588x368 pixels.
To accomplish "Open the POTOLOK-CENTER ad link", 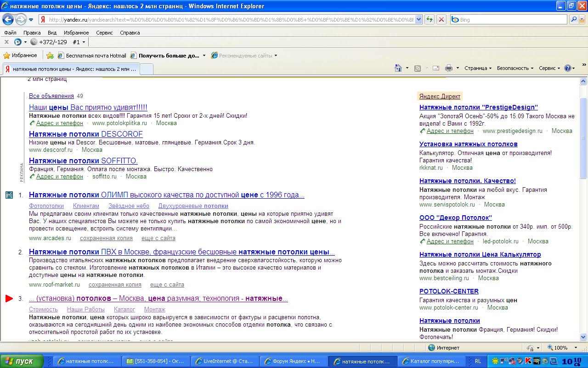I will click(x=449, y=291).
